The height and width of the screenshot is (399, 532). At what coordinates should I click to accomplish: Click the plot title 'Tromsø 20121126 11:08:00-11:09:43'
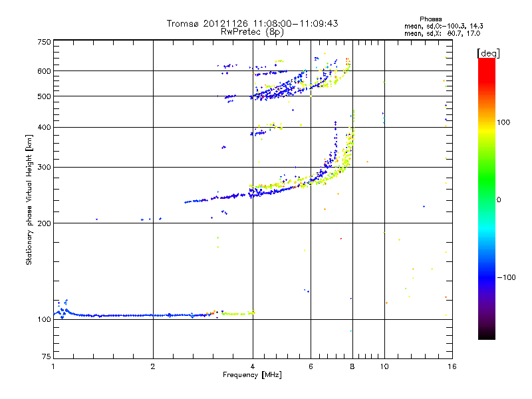[252, 23]
